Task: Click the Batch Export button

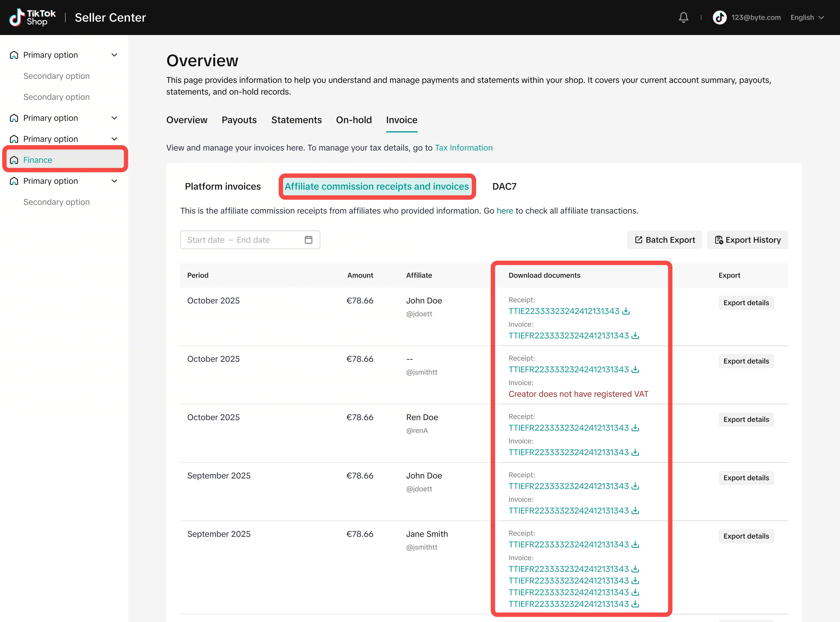Action: 665,240
